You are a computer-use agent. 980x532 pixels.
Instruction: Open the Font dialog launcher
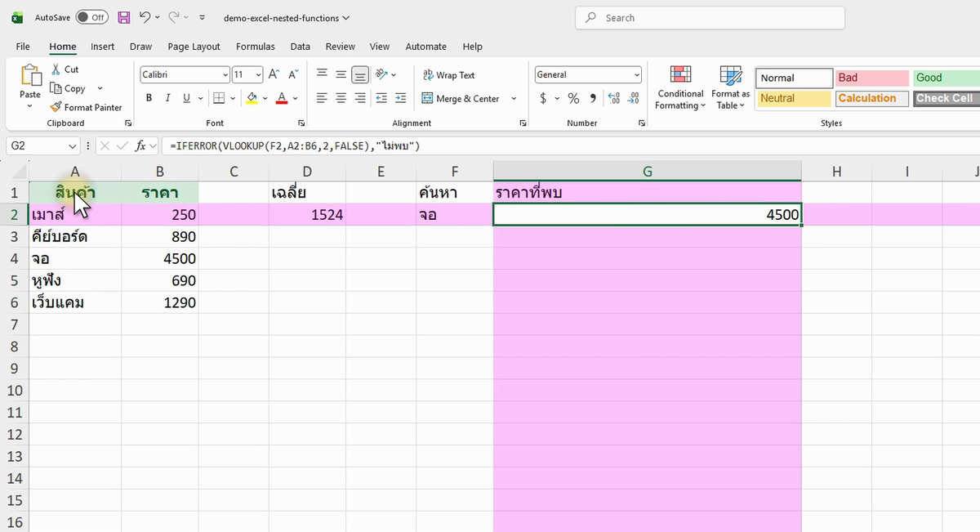(x=301, y=123)
